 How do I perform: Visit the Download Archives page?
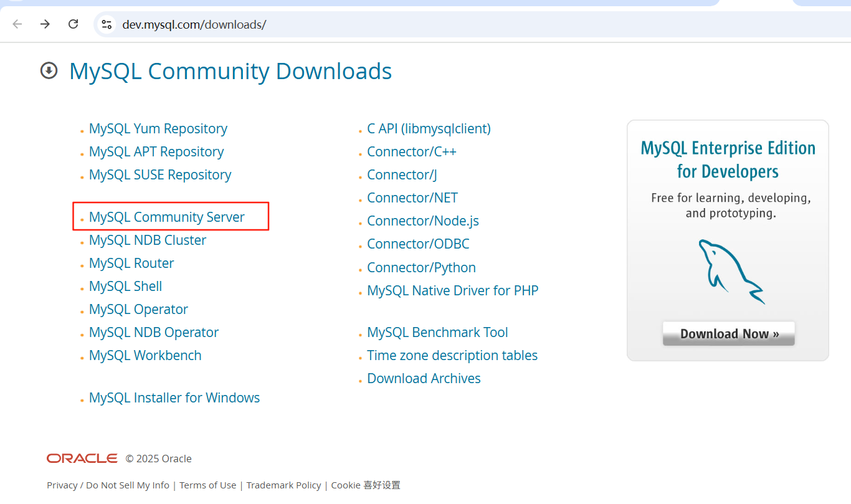point(424,378)
